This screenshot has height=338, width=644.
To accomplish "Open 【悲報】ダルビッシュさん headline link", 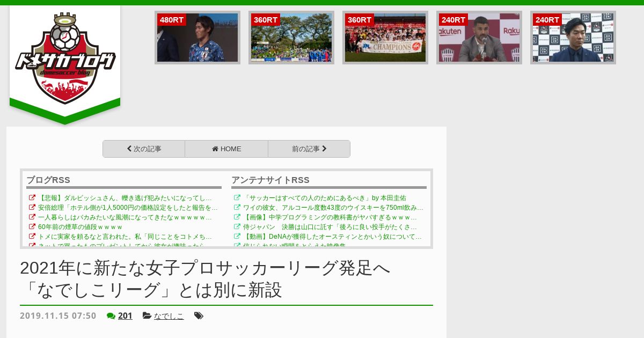I will [125, 198].
